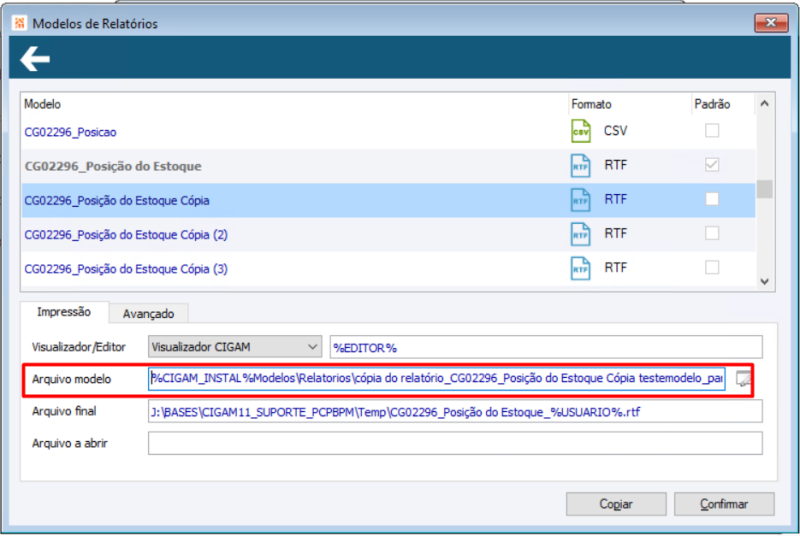Click the RTF icon for Estoque Cópia (3)
The width and height of the screenshot is (800, 536).
click(581, 269)
